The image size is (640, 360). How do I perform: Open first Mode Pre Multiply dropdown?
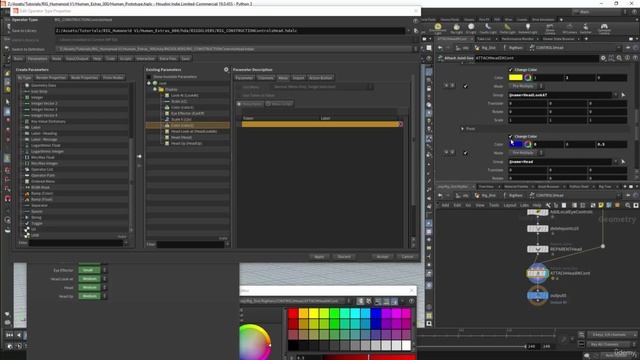(x=526, y=86)
